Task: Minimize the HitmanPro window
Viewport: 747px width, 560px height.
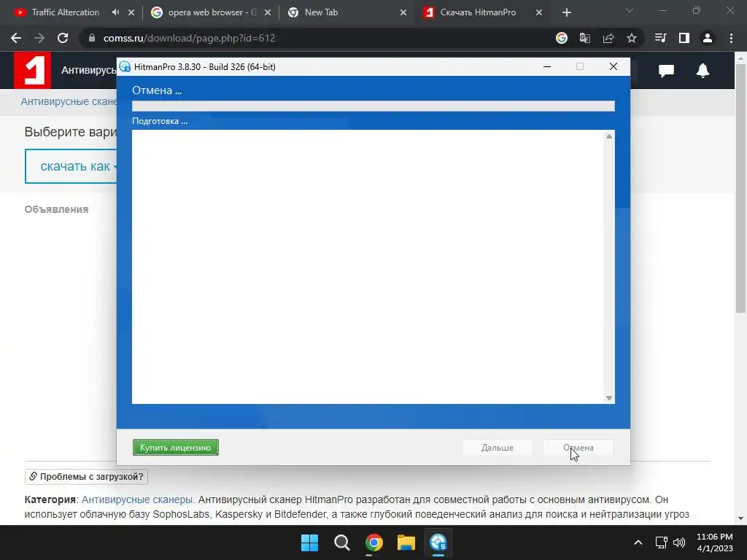Action: (547, 66)
